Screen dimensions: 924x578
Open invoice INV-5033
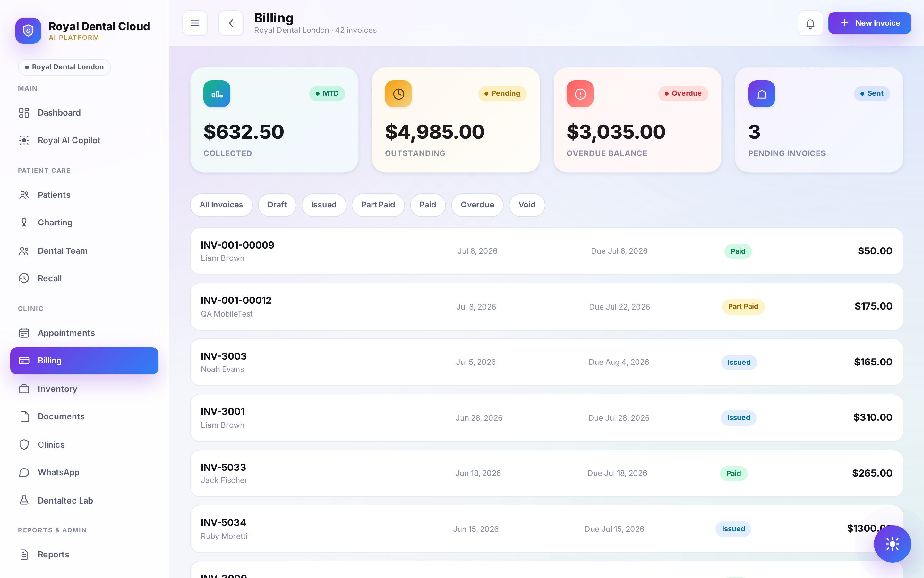pos(546,473)
